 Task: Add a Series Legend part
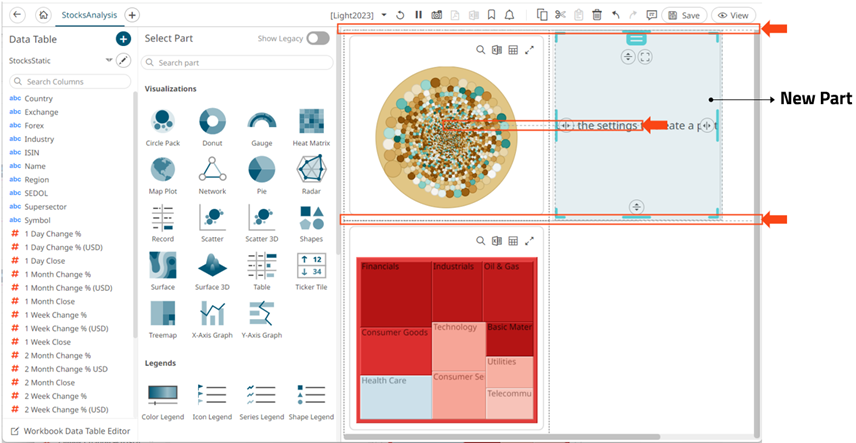point(261,401)
